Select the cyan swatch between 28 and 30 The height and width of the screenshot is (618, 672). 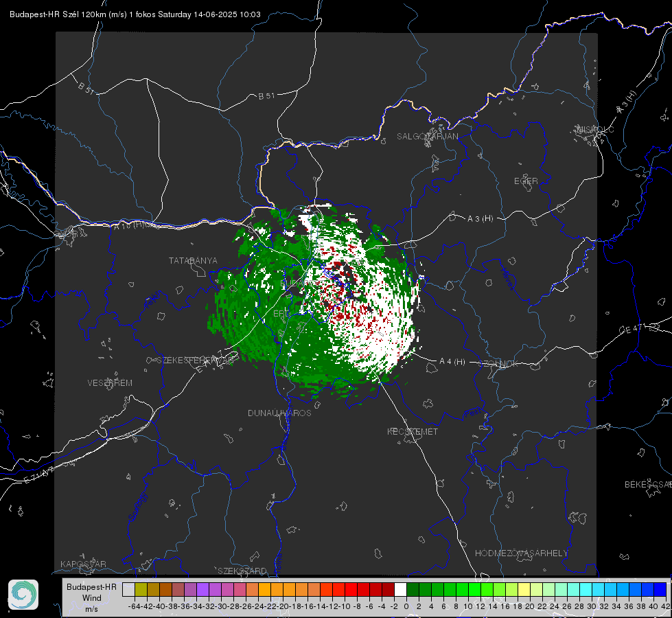(586, 589)
